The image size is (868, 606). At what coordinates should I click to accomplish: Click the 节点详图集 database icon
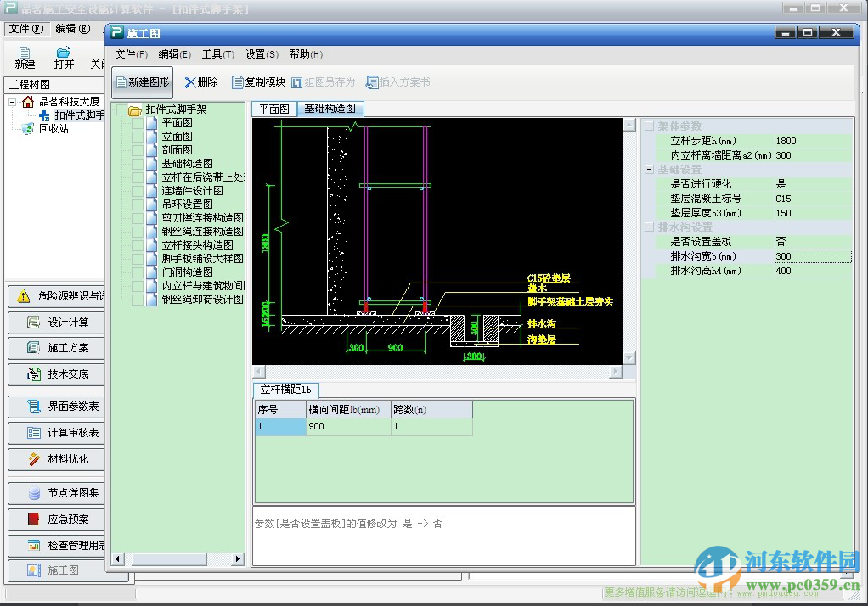34,492
